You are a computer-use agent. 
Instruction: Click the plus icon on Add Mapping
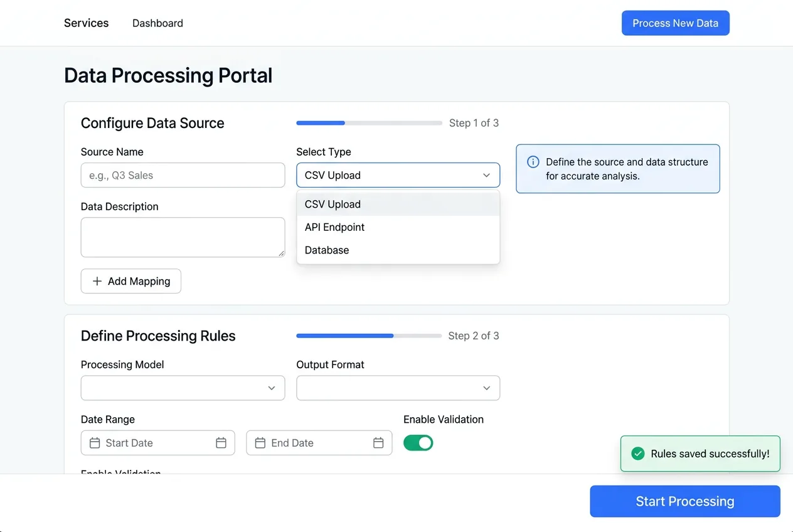click(x=97, y=281)
